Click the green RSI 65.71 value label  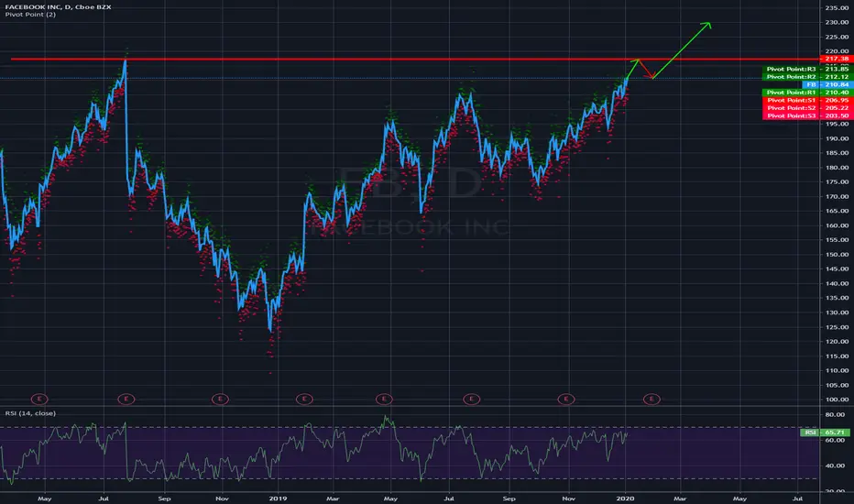tap(825, 433)
